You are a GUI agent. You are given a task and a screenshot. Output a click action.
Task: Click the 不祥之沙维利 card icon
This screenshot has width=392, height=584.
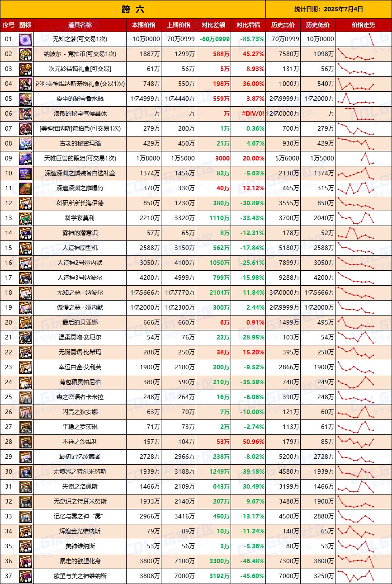[25, 442]
